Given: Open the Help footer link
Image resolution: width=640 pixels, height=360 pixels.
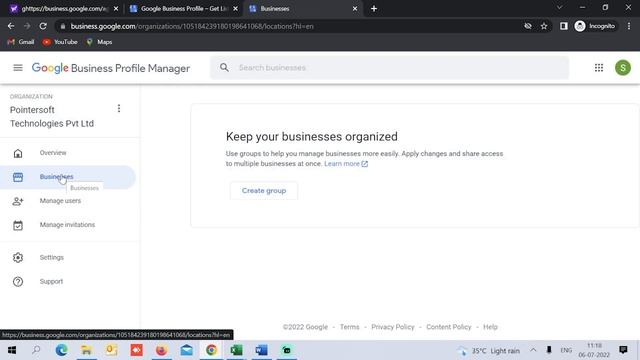Looking at the screenshot, I should click(x=490, y=327).
